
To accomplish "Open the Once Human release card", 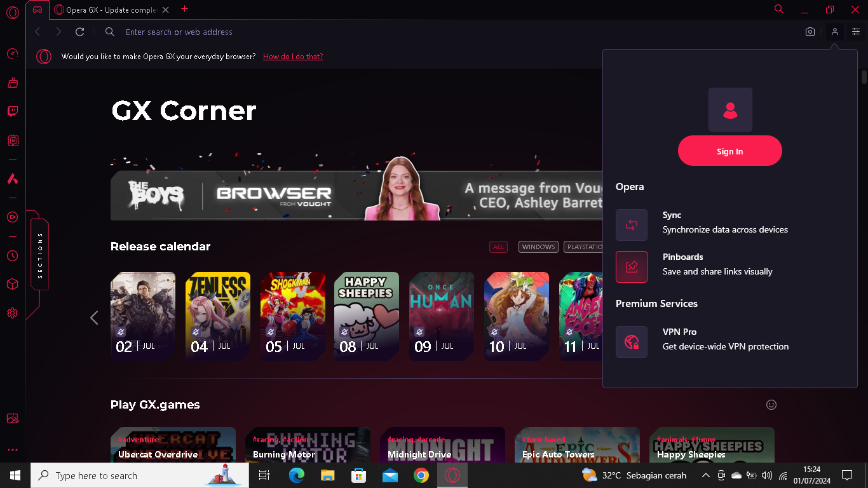I will (442, 316).
